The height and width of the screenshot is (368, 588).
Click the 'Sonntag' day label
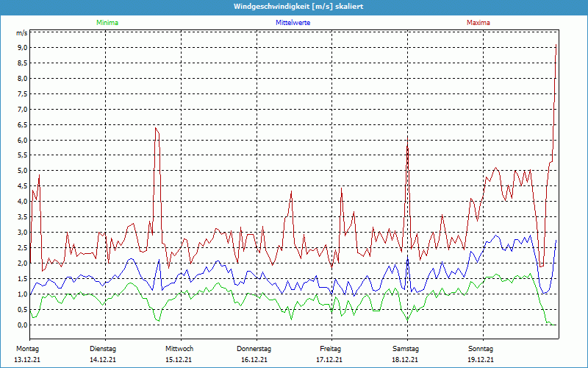pos(481,349)
